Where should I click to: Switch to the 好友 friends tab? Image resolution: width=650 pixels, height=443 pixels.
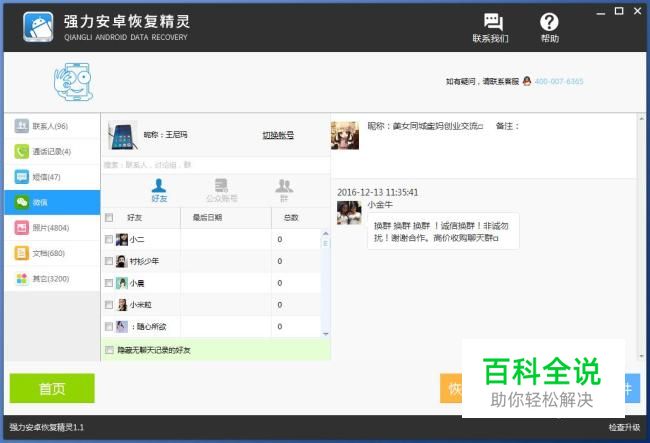tap(159, 190)
